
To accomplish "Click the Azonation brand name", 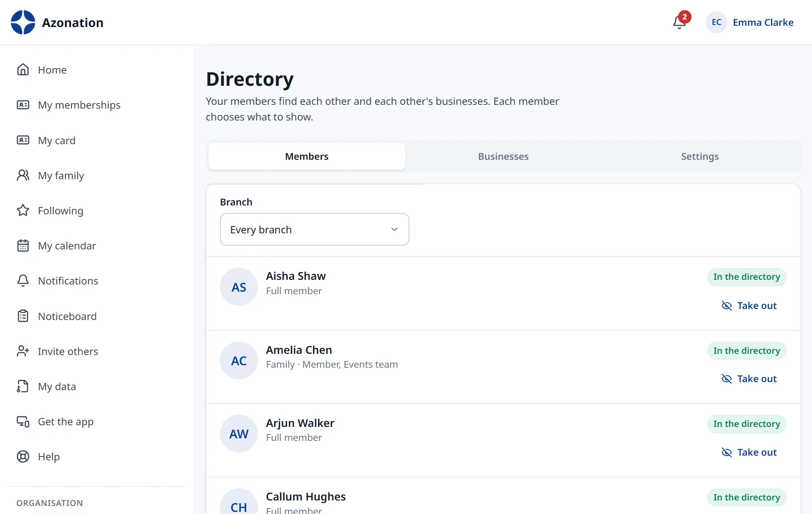I will [73, 22].
